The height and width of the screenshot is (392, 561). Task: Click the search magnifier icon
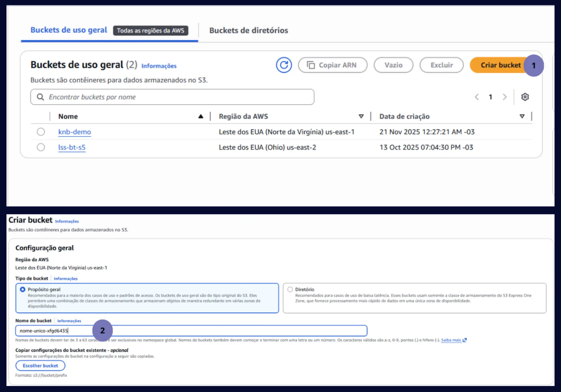click(x=41, y=97)
